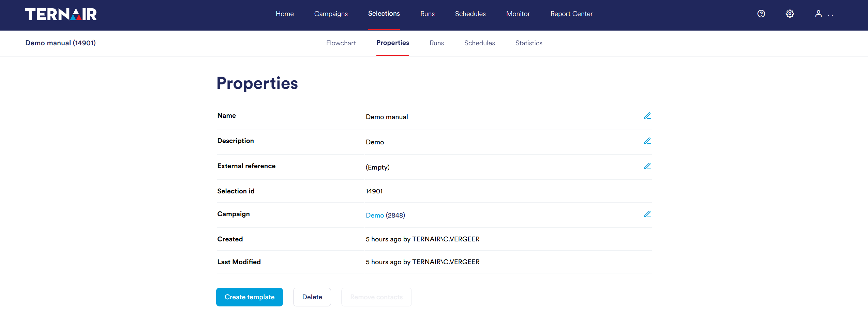The width and height of the screenshot is (868, 334).
Task: Open the user account icon
Action: tap(818, 14)
